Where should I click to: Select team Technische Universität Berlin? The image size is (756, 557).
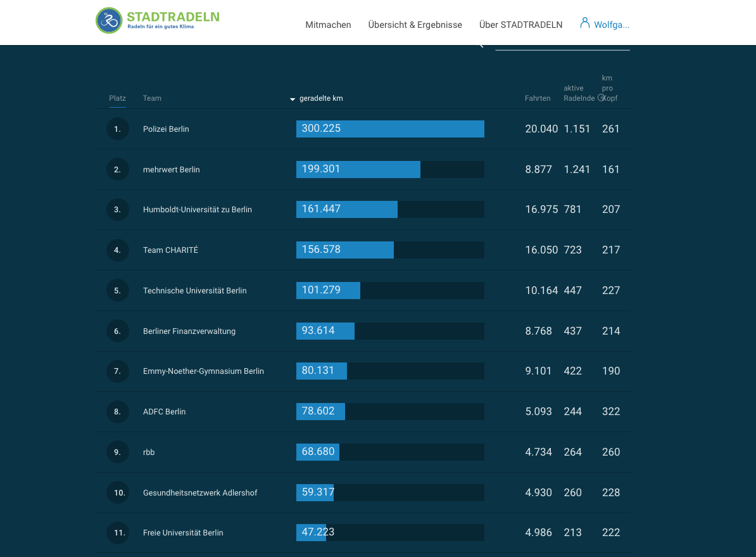(x=195, y=291)
